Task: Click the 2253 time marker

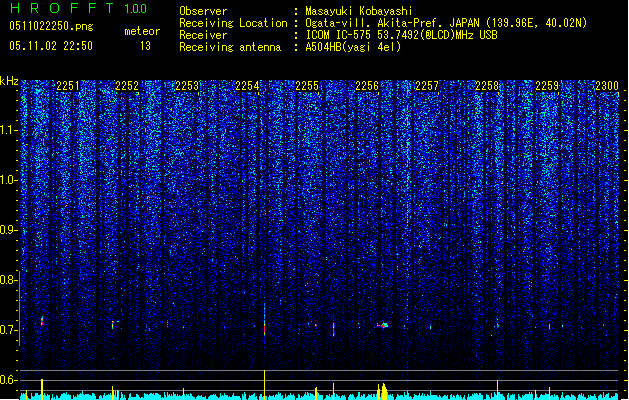Action: coord(187,86)
